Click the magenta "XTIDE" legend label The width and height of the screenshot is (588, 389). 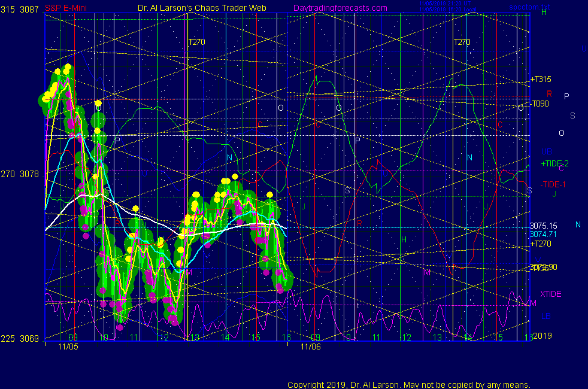tap(551, 294)
